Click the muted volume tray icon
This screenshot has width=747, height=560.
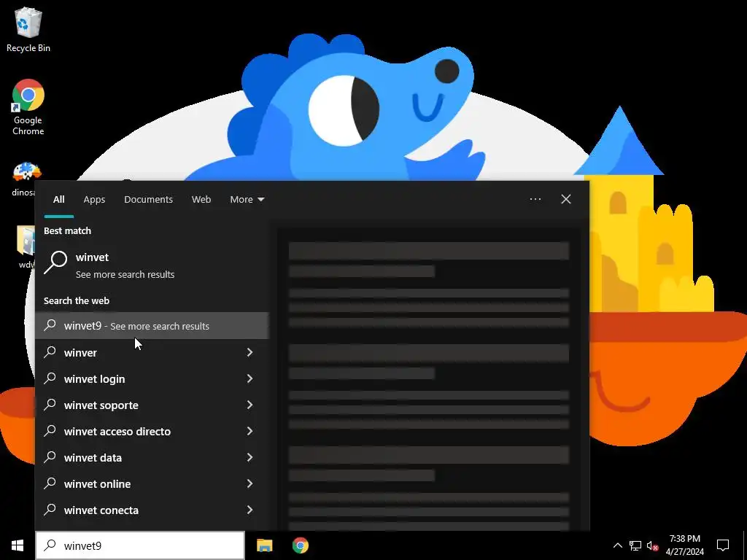tap(652, 545)
